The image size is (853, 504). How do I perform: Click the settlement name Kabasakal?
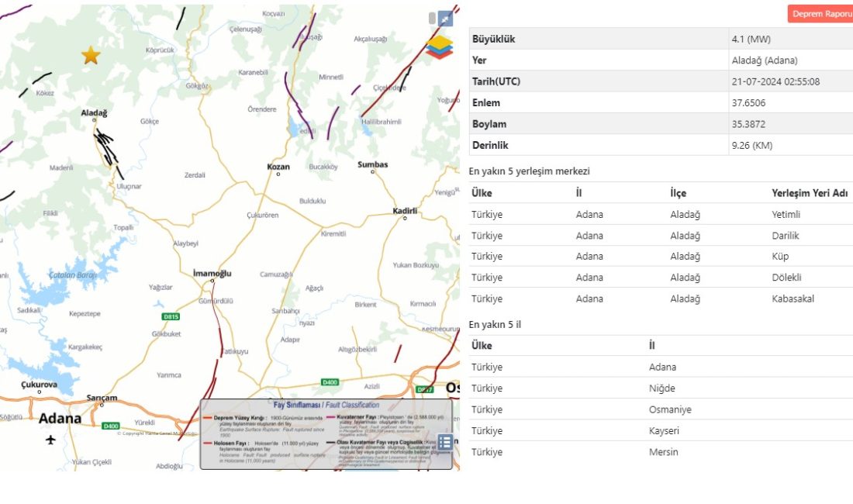(793, 299)
